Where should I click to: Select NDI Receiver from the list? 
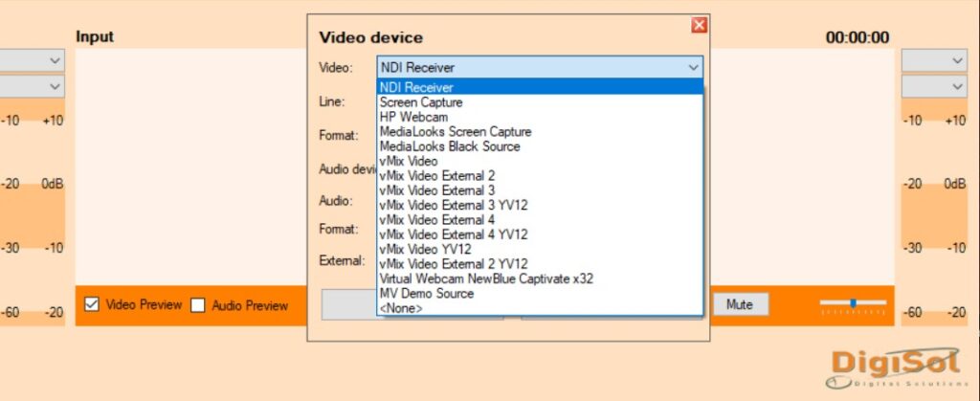tap(416, 88)
